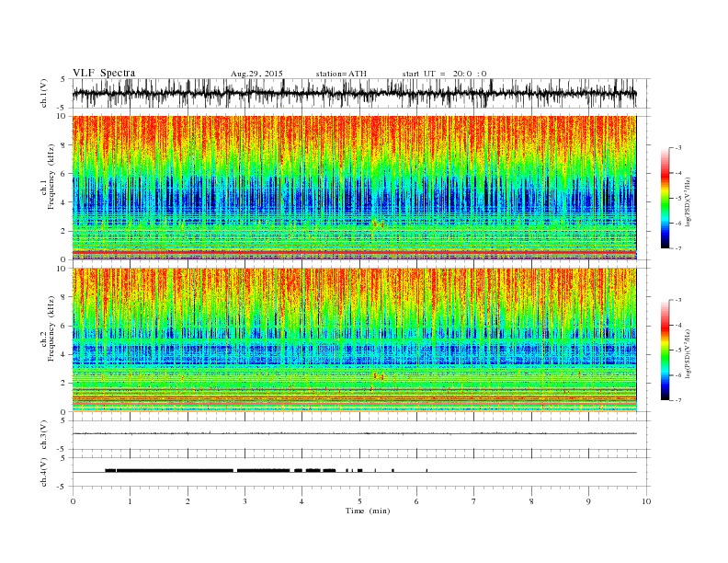Click the "7" tick on the time axis
The height and width of the screenshot is (563, 728).
474,501
